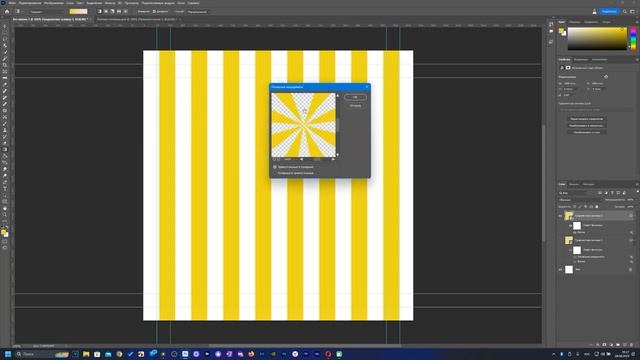Toggle Smart Filters visibility on second layer

click(571, 250)
